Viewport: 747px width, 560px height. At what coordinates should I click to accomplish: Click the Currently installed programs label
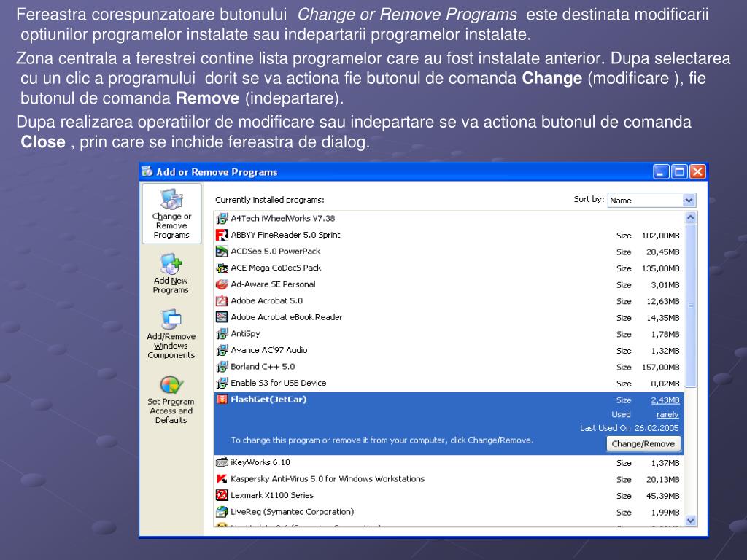click(270, 200)
